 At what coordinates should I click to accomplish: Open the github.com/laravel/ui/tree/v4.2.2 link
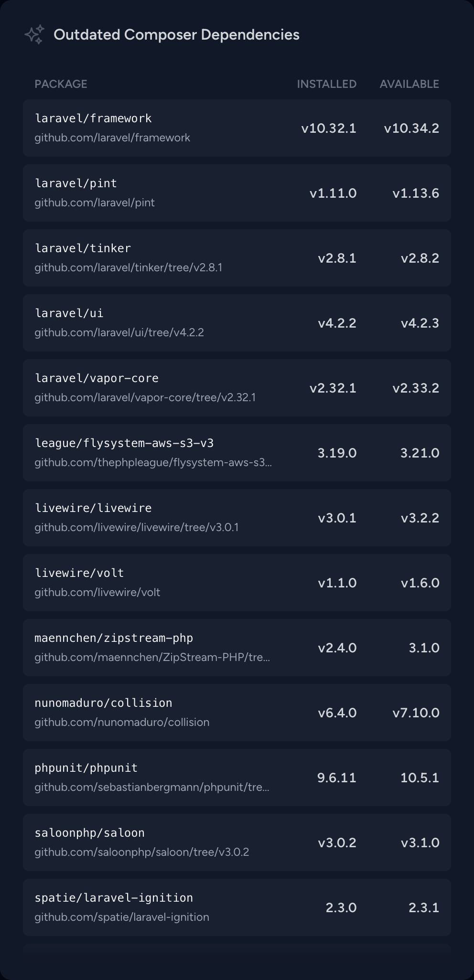[x=119, y=333]
